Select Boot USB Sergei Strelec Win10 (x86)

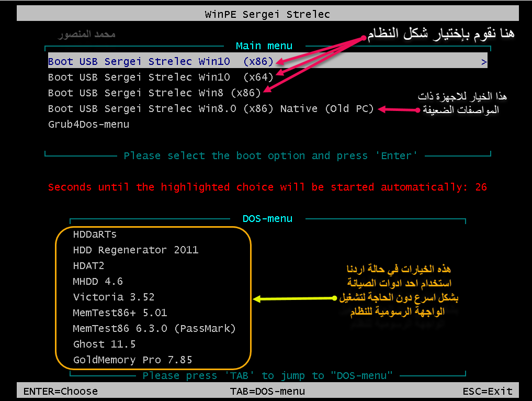pyautogui.click(x=267, y=60)
